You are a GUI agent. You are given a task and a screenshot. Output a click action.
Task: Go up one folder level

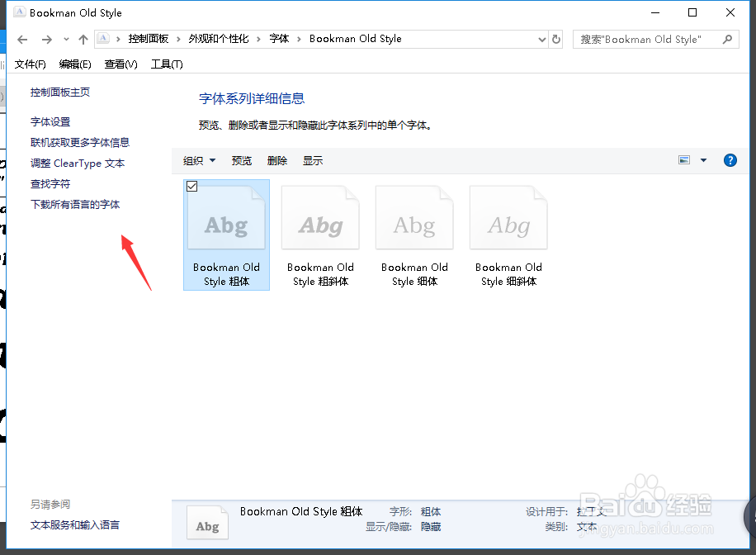click(x=83, y=40)
